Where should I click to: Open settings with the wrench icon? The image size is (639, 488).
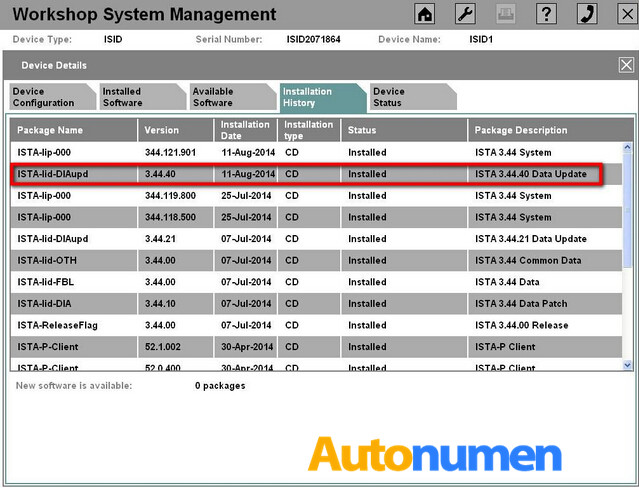[x=465, y=14]
